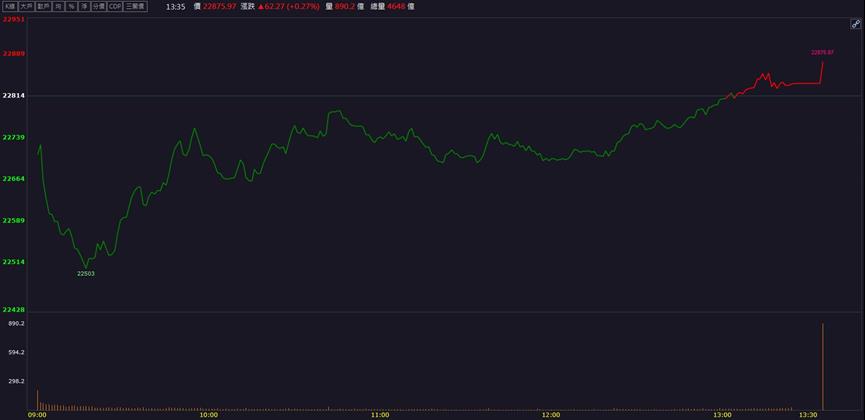Click the 22503 low price label
This screenshot has width=865, height=420.
coord(86,273)
